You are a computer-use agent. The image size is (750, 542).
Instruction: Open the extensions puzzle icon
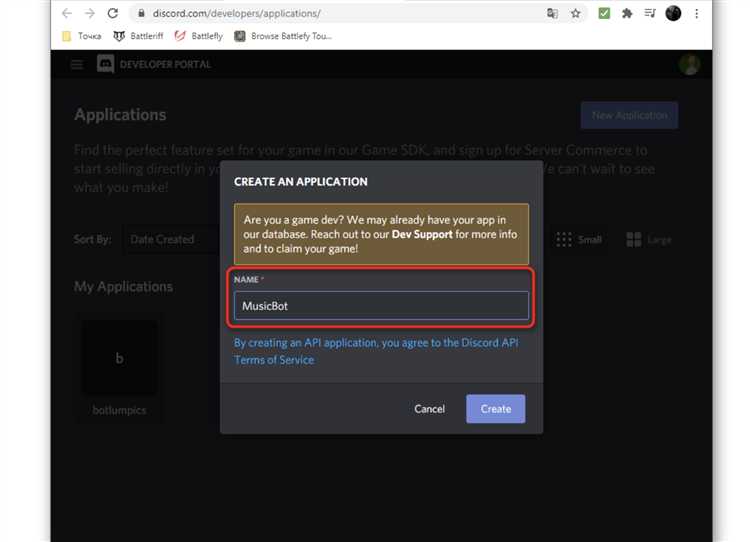click(627, 13)
